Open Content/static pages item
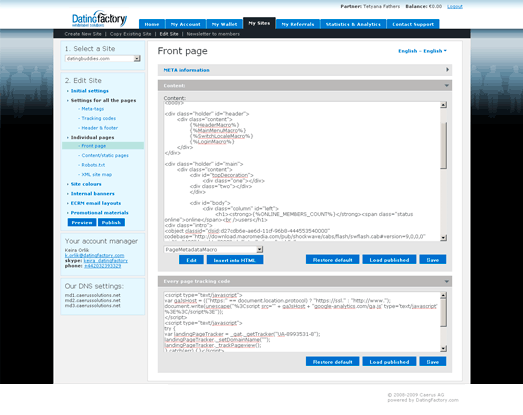The height and width of the screenshot is (415, 523). pos(105,155)
